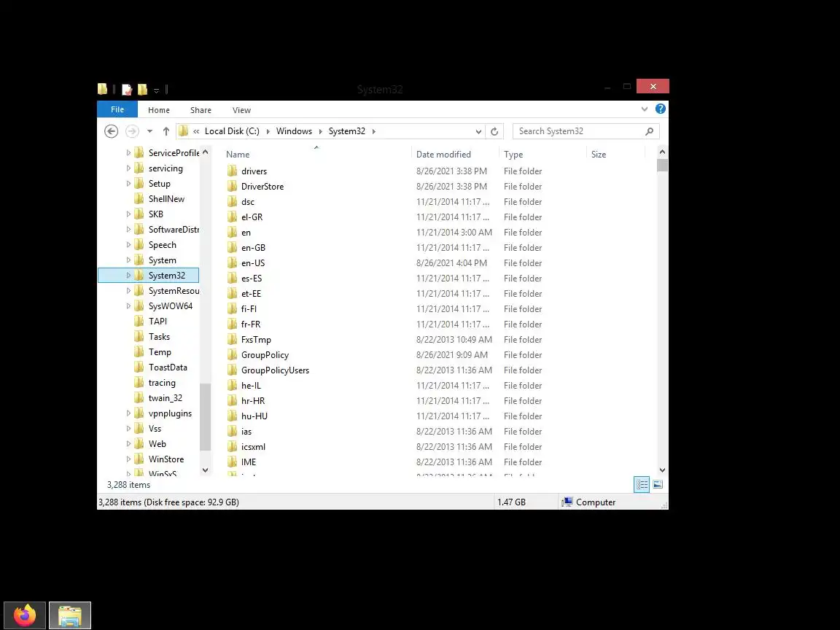Click navigation pane scrollbar up arrow
The height and width of the screenshot is (630, 840).
pos(205,152)
